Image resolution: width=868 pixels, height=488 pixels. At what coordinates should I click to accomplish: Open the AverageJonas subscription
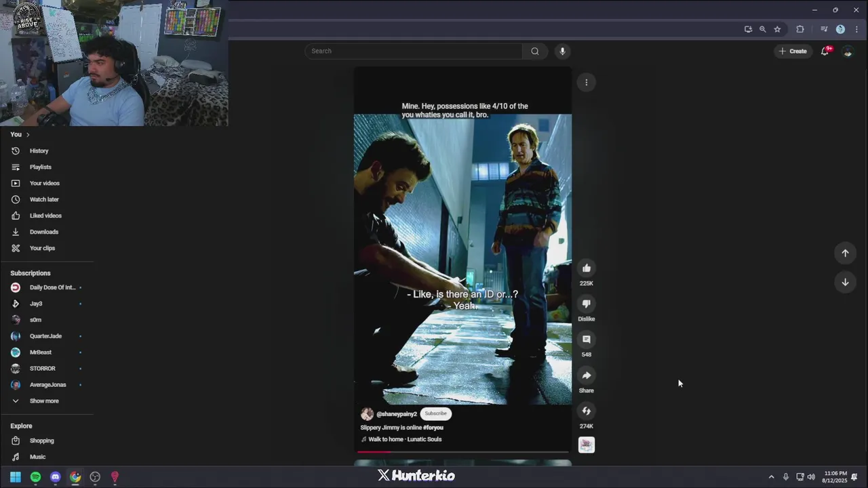pyautogui.click(x=47, y=385)
